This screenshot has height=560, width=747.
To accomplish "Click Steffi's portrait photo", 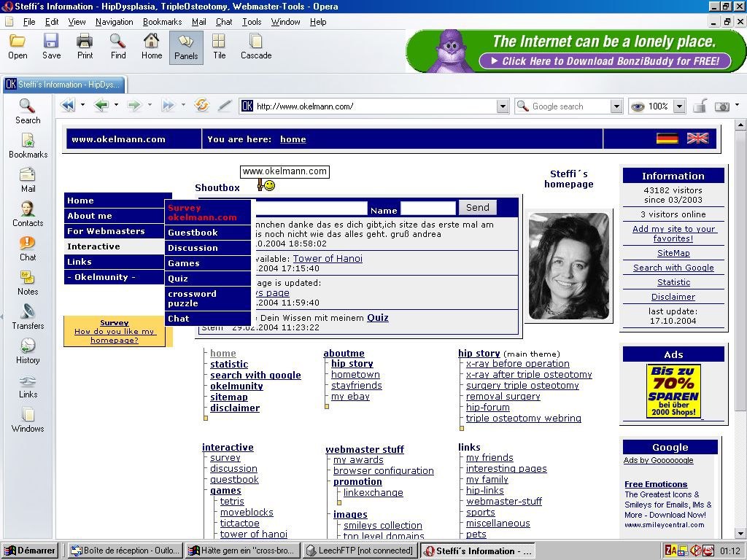I will 569,265.
